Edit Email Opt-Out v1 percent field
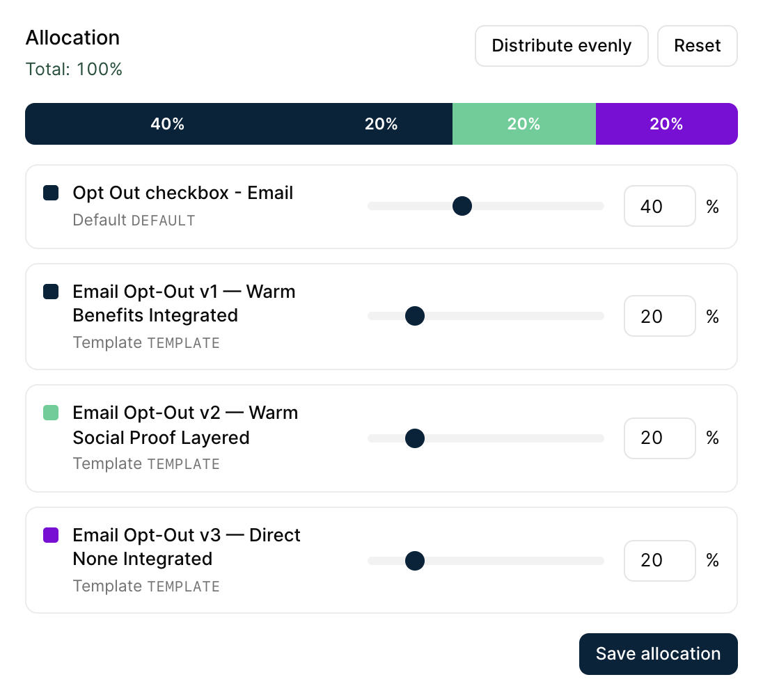 coord(659,316)
